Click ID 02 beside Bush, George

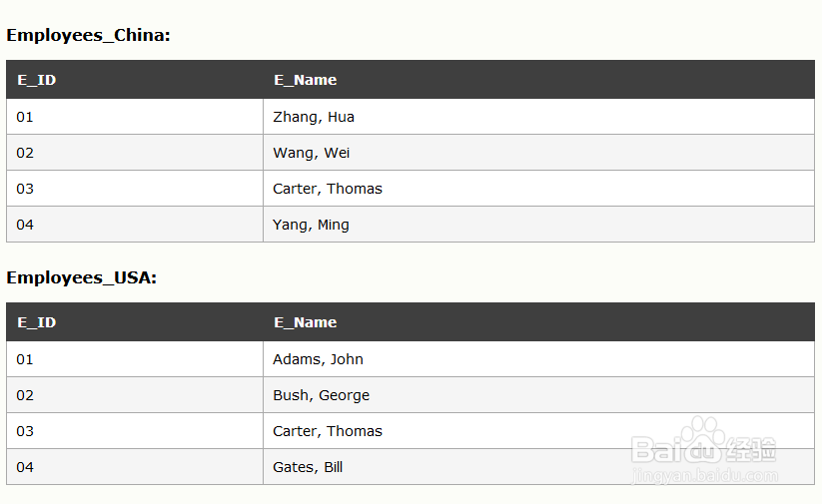[x=25, y=395]
